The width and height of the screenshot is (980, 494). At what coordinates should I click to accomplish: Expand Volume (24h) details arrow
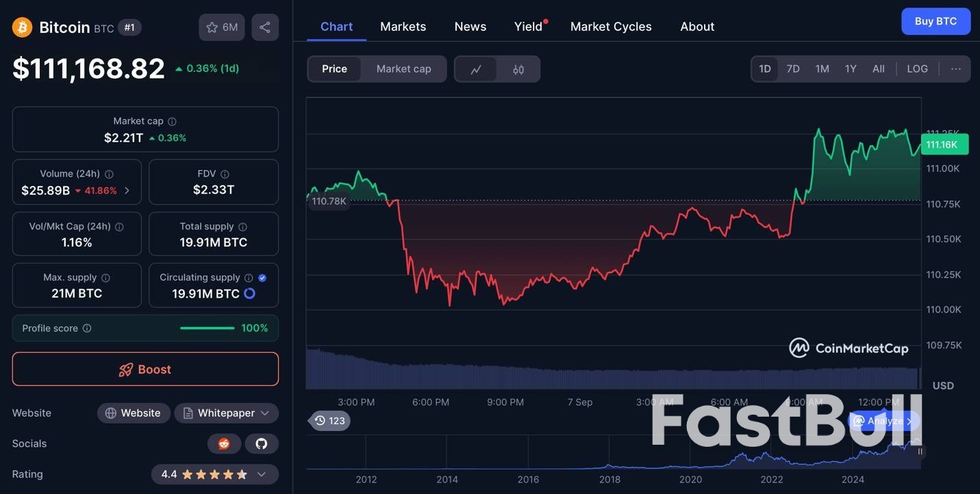coord(127,191)
